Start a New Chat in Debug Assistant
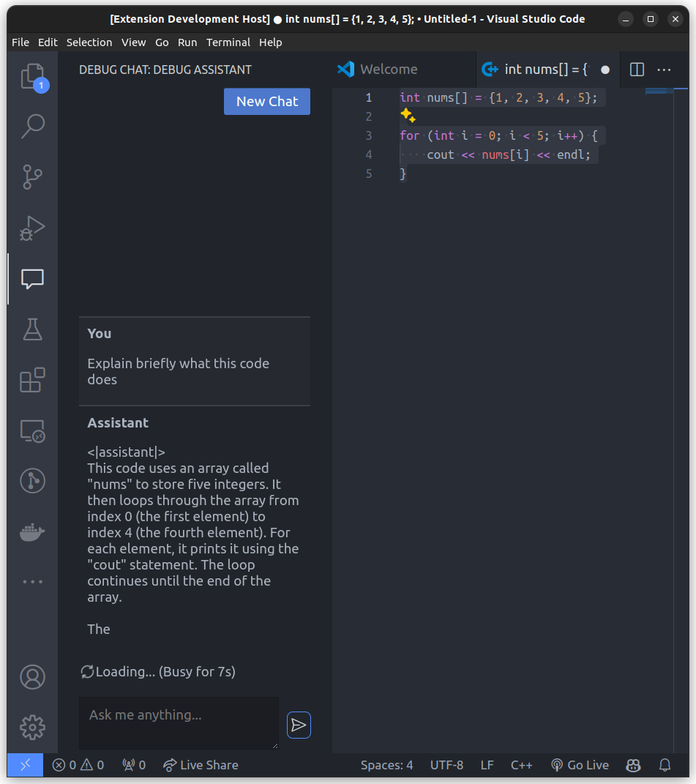The image size is (696, 784). pyautogui.click(x=266, y=101)
